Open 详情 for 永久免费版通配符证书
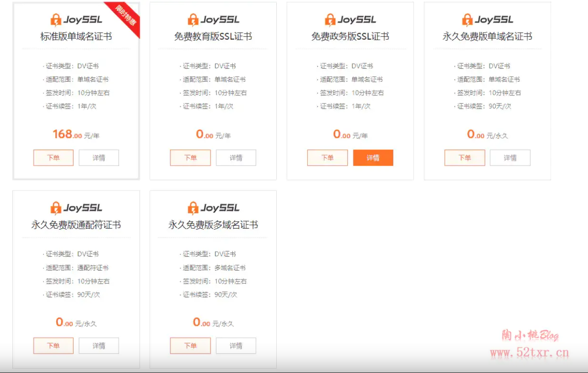Image resolution: width=588 pixels, height=373 pixels. click(99, 346)
